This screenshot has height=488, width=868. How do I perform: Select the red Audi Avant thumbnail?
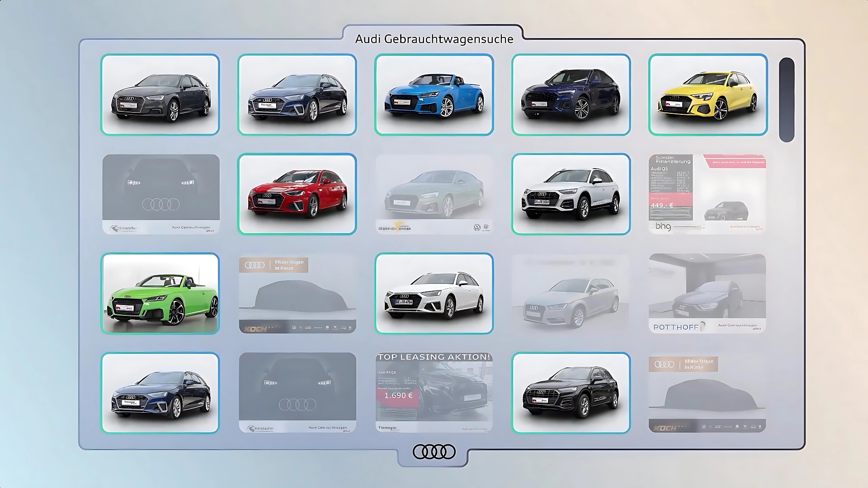[x=297, y=194]
